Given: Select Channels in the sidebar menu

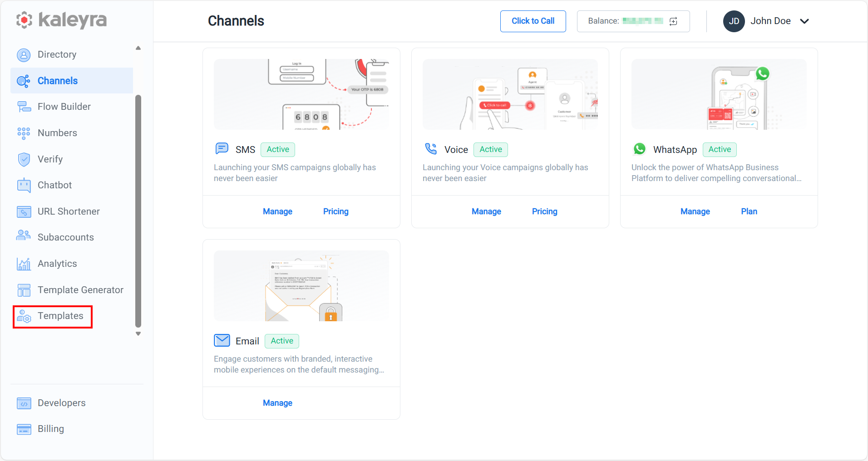Looking at the screenshot, I should coord(72,81).
